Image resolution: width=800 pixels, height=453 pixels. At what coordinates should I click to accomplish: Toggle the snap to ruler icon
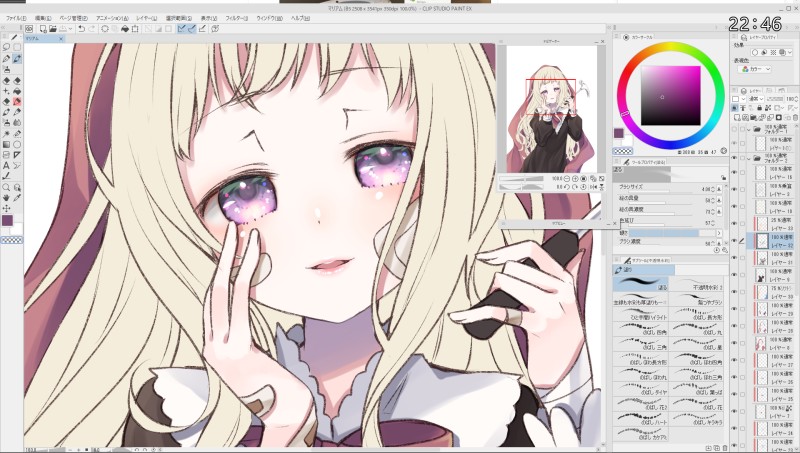(181, 29)
